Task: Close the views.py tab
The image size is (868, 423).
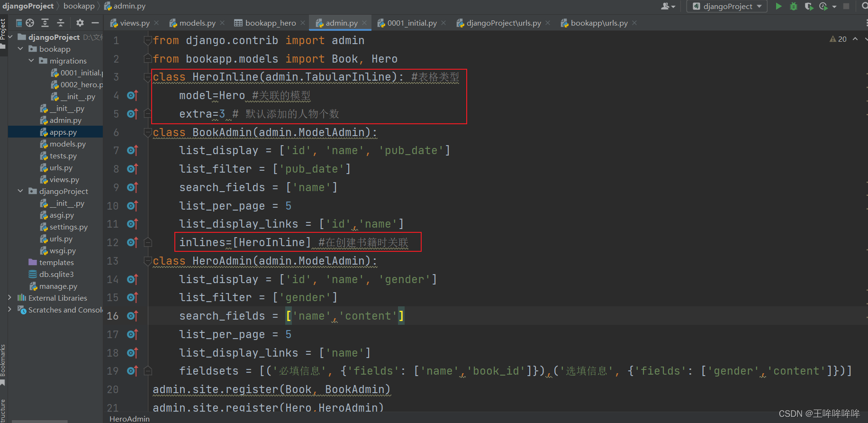Action: click(157, 23)
